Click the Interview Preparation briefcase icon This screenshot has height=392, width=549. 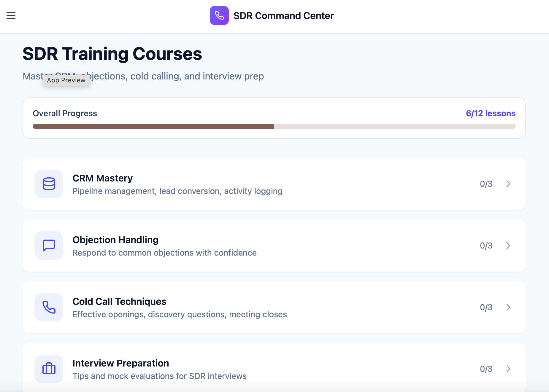48,369
